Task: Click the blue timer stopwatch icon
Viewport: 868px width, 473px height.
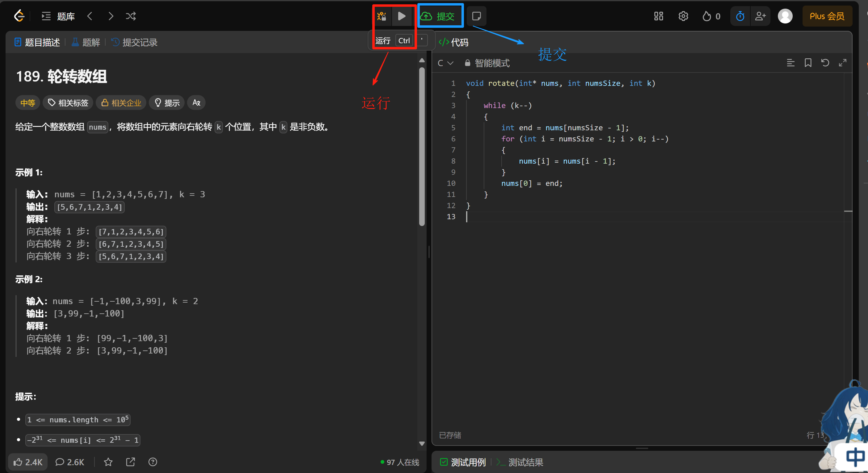Action: [x=740, y=16]
